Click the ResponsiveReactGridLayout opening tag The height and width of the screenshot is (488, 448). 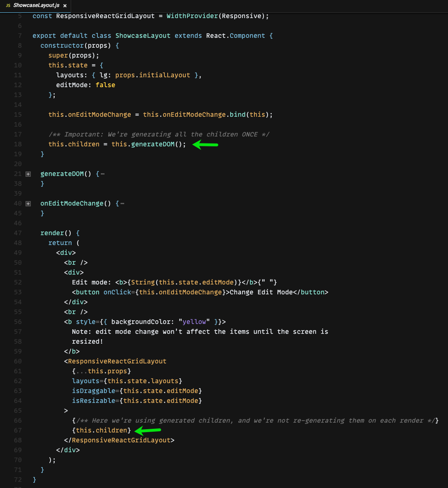click(x=115, y=361)
